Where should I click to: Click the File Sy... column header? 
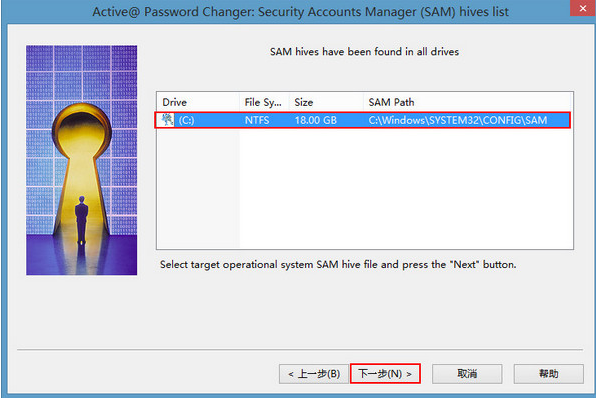tap(264, 102)
